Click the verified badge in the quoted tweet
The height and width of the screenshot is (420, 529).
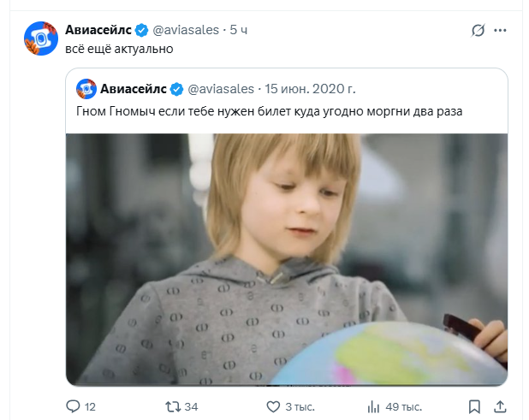tap(176, 89)
